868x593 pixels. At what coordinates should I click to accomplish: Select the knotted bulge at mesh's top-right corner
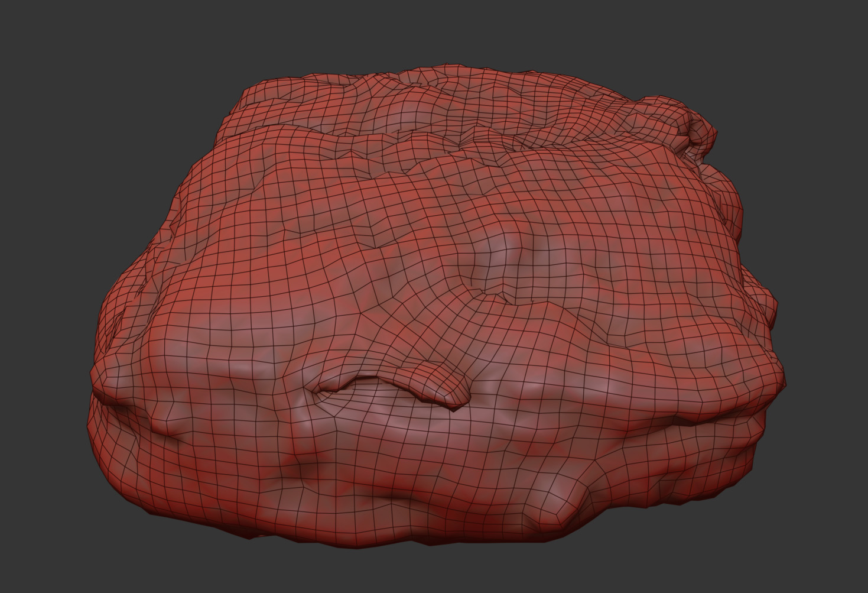[697, 127]
